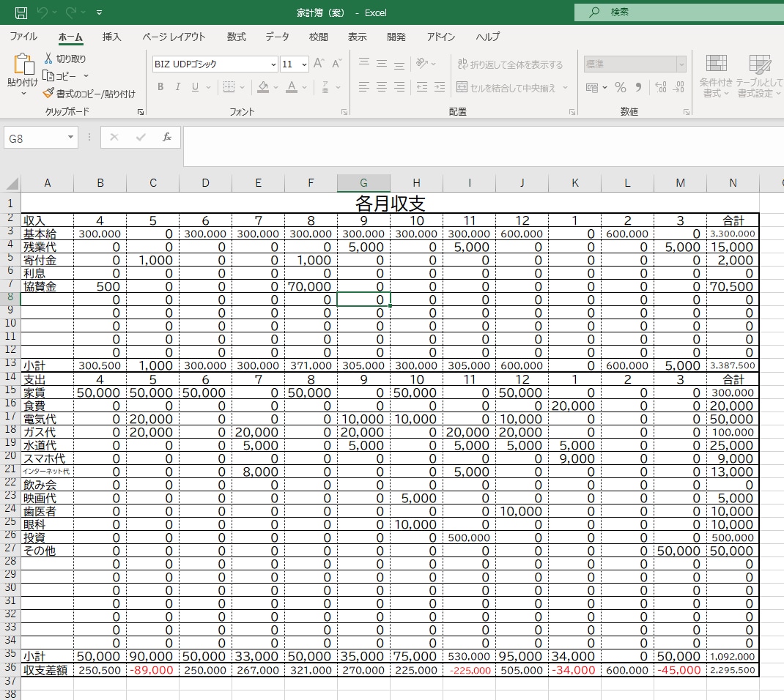Click the Format Painter (書式のコピー/貼り付け) brush
This screenshot has height=700, width=784.
48,94
